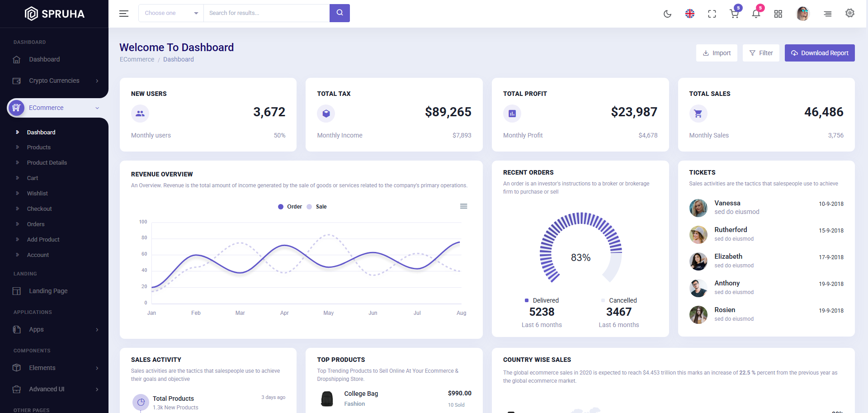Click the Total Products pie icon
Screen dimensions: 868x413
click(141, 402)
